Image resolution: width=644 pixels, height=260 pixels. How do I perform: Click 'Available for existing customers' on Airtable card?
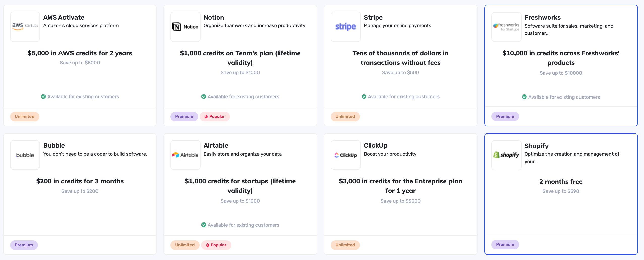(243, 225)
